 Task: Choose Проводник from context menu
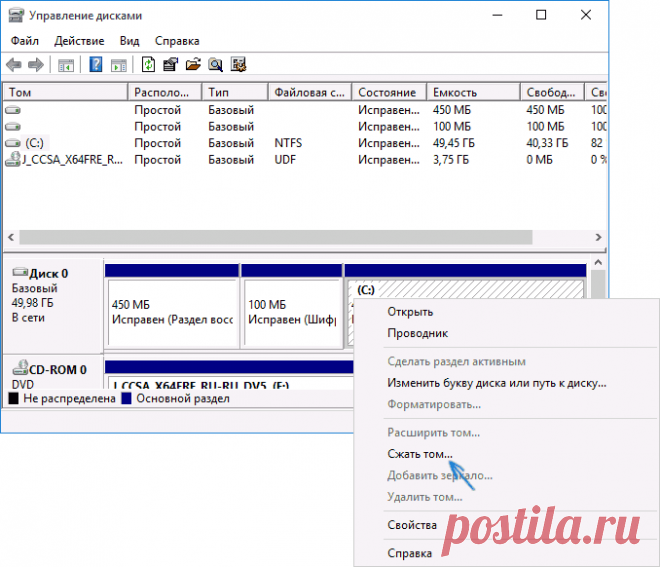coord(418,333)
